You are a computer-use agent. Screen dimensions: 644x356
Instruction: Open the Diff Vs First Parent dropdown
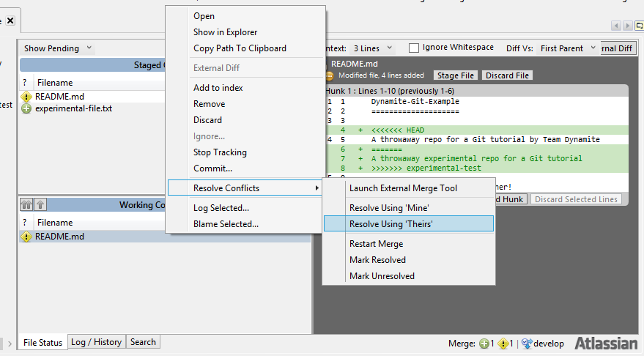pyautogui.click(x=568, y=48)
